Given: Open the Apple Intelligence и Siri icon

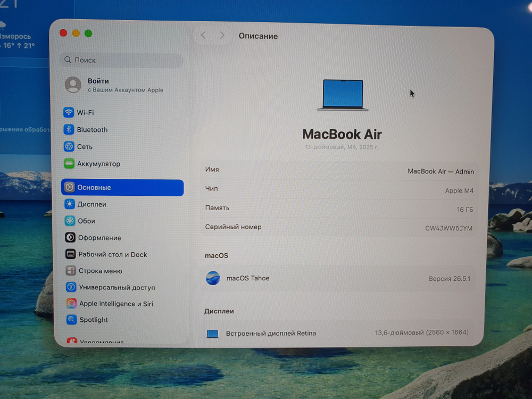Looking at the screenshot, I should click(71, 303).
